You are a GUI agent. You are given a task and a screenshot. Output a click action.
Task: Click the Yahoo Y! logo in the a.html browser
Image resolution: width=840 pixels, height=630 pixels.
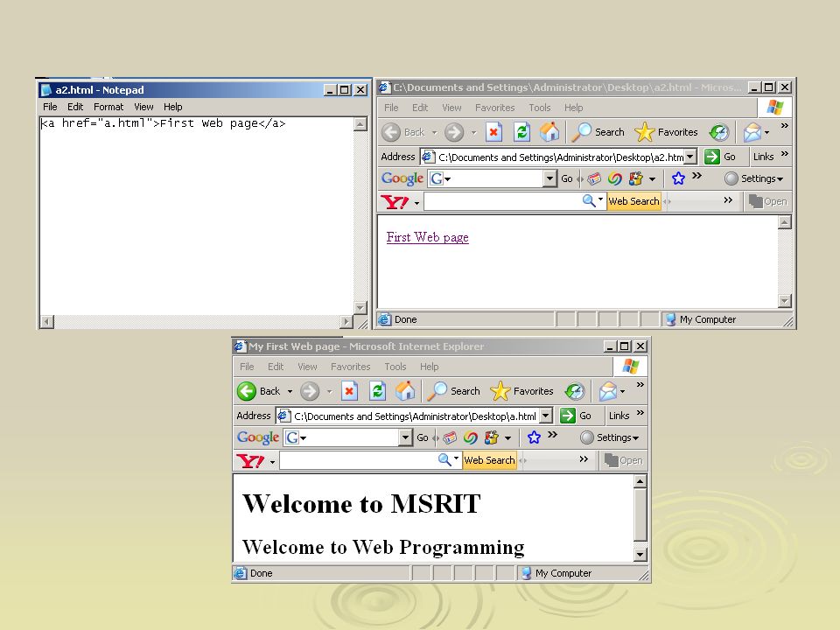pos(250,461)
